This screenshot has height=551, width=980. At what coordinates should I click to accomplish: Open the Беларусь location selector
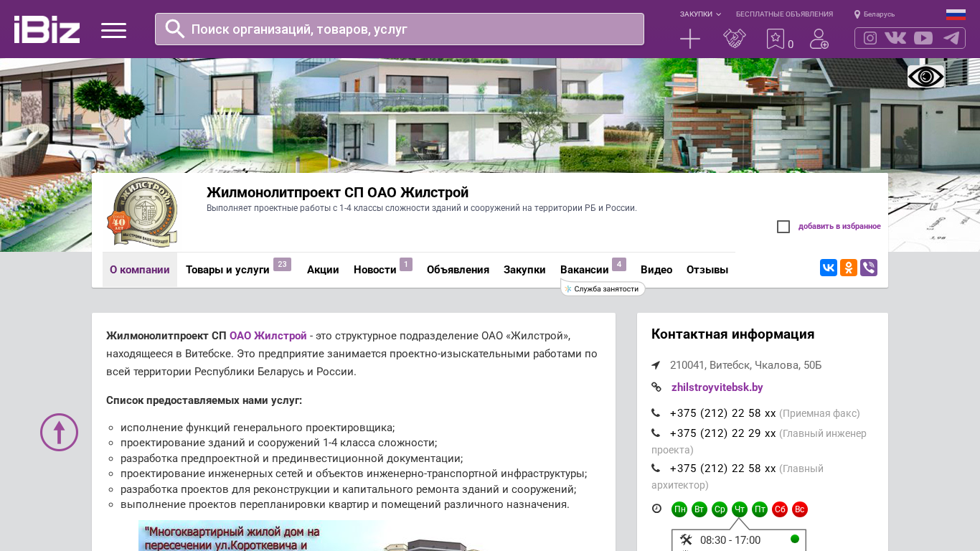tap(875, 14)
